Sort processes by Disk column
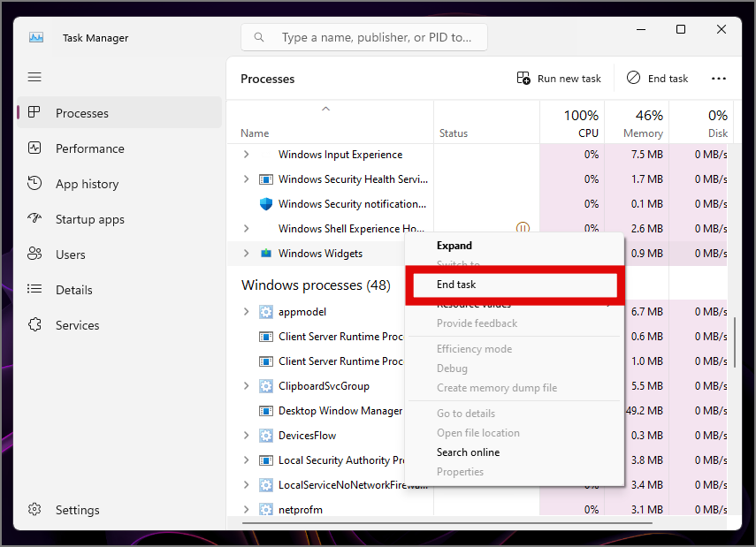 [701, 122]
